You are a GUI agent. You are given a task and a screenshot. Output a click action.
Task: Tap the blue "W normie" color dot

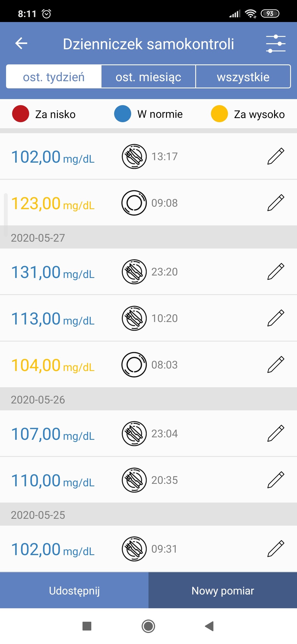click(123, 114)
